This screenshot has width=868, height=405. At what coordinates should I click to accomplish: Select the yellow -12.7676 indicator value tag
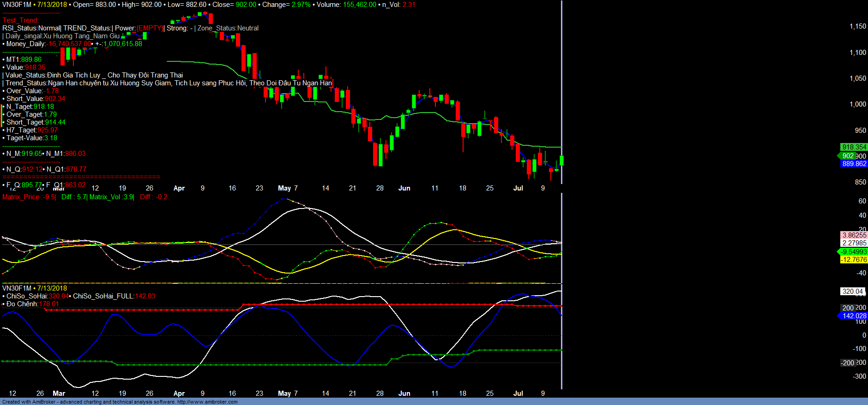click(x=854, y=260)
